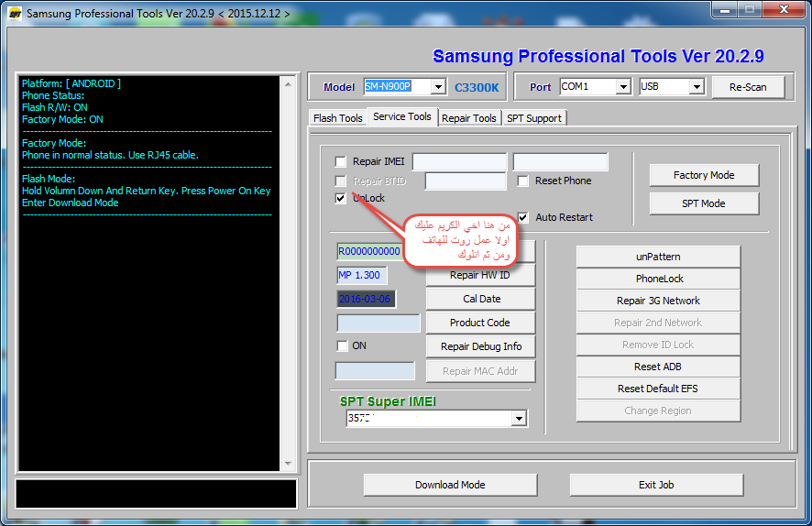Click the empty field beside Repair MAC Addr
This screenshot has height=526, width=812.
pyautogui.click(x=375, y=371)
